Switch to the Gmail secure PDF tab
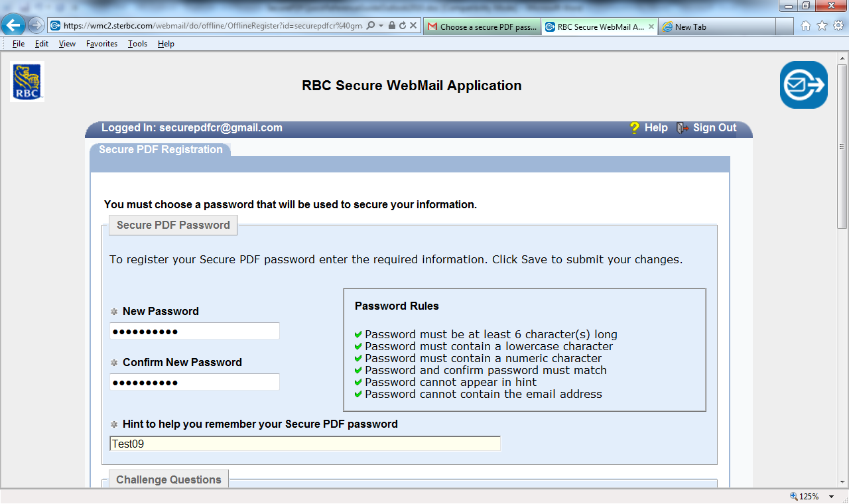Screen dimensions: 849x504 pyautogui.click(x=482, y=27)
